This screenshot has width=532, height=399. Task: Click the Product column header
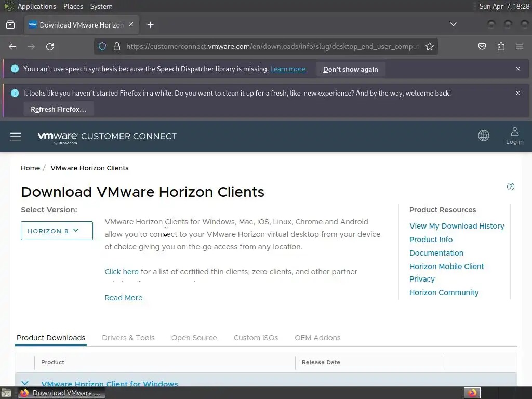click(52, 362)
